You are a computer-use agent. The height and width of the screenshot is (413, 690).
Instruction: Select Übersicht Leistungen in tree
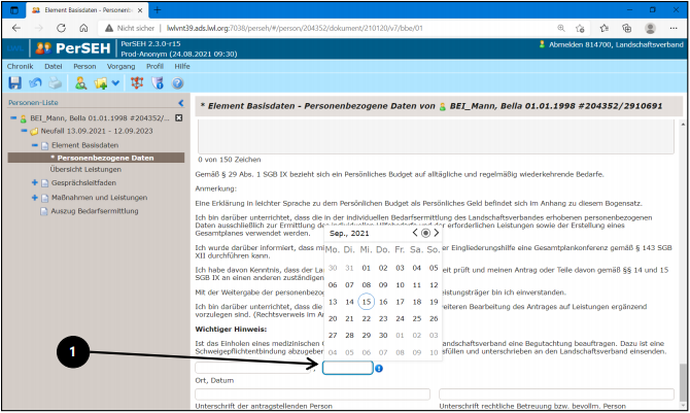[x=85, y=169]
